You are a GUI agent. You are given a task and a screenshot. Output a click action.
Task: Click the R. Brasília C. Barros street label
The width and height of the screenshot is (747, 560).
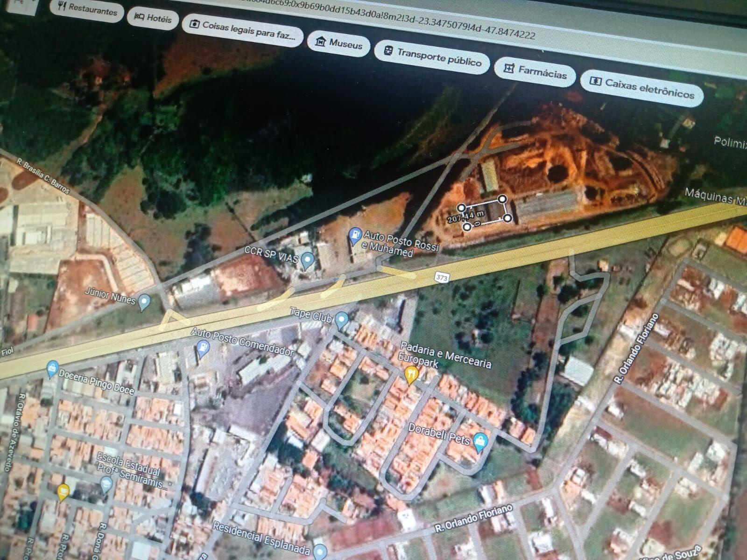[42, 176]
